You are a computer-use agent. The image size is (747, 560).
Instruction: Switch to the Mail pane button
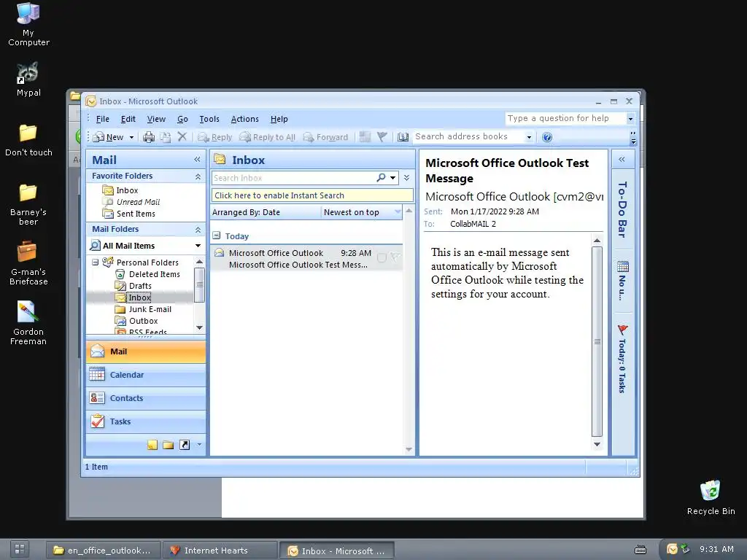(146, 352)
